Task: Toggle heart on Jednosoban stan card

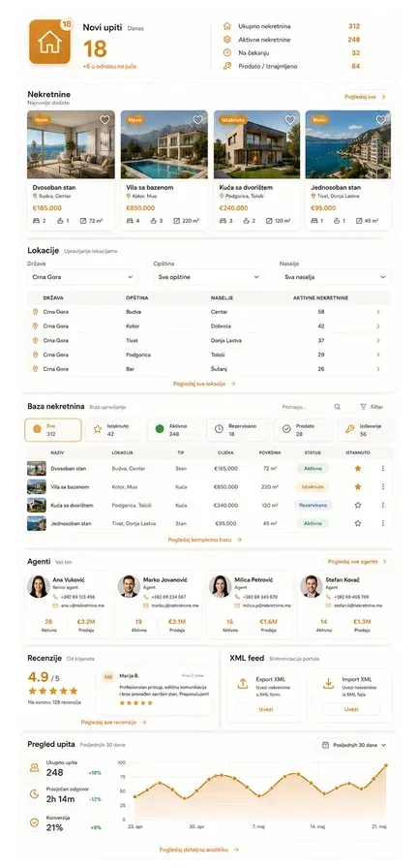Action: [381, 119]
